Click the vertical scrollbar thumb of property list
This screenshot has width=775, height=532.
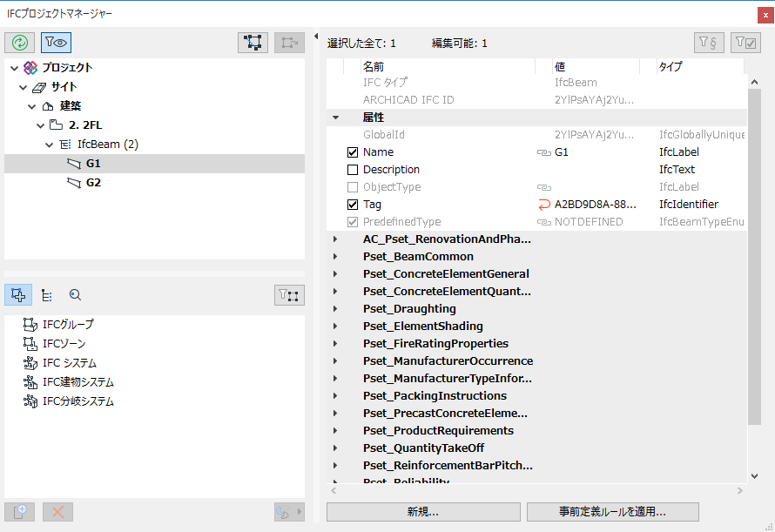[x=754, y=256]
